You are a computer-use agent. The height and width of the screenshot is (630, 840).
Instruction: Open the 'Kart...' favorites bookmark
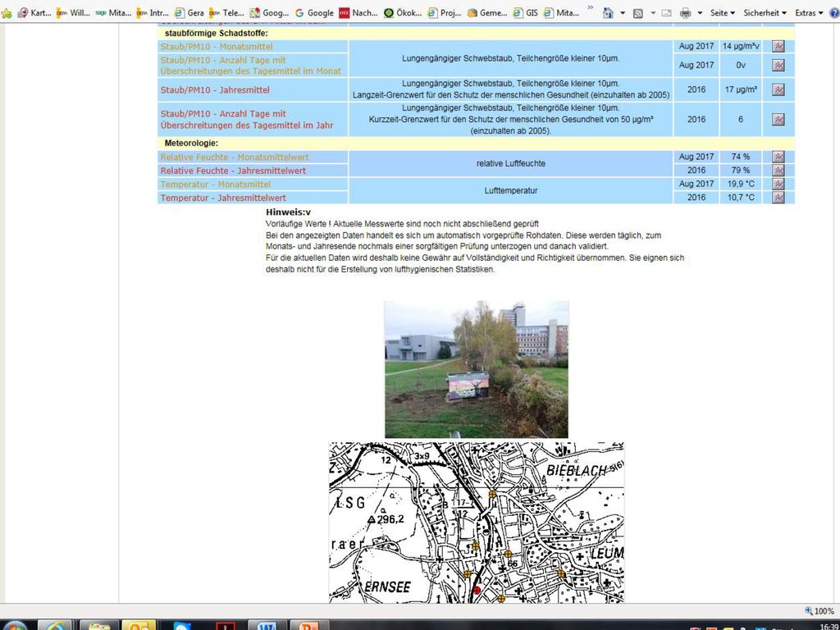[34, 13]
